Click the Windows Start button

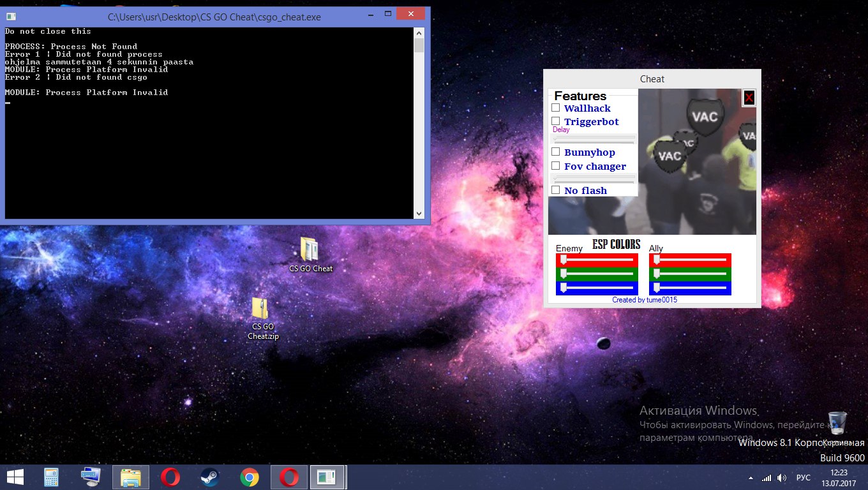click(x=15, y=477)
